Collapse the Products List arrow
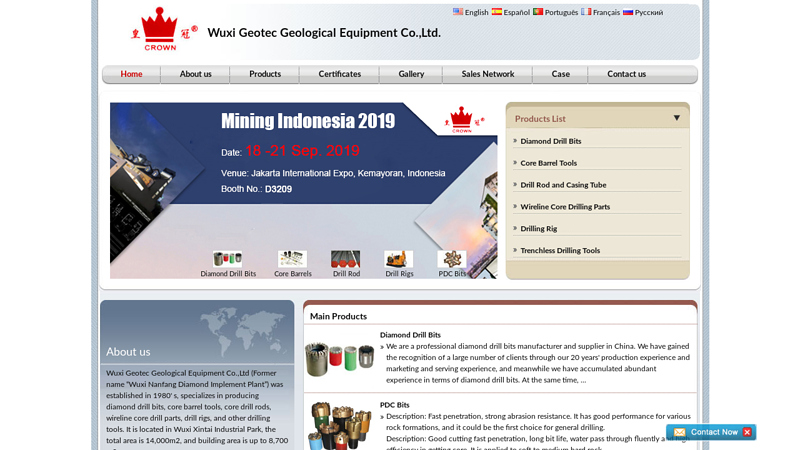Viewport: 800px width, 450px height. (677, 118)
